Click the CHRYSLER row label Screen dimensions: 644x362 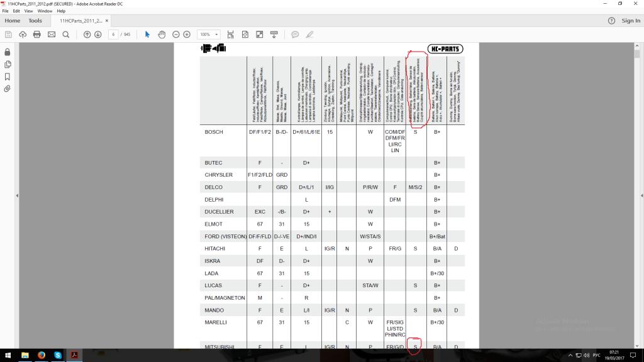[218, 175]
